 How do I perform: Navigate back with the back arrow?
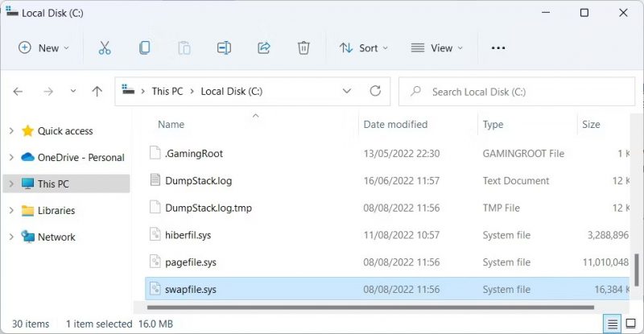tap(19, 92)
